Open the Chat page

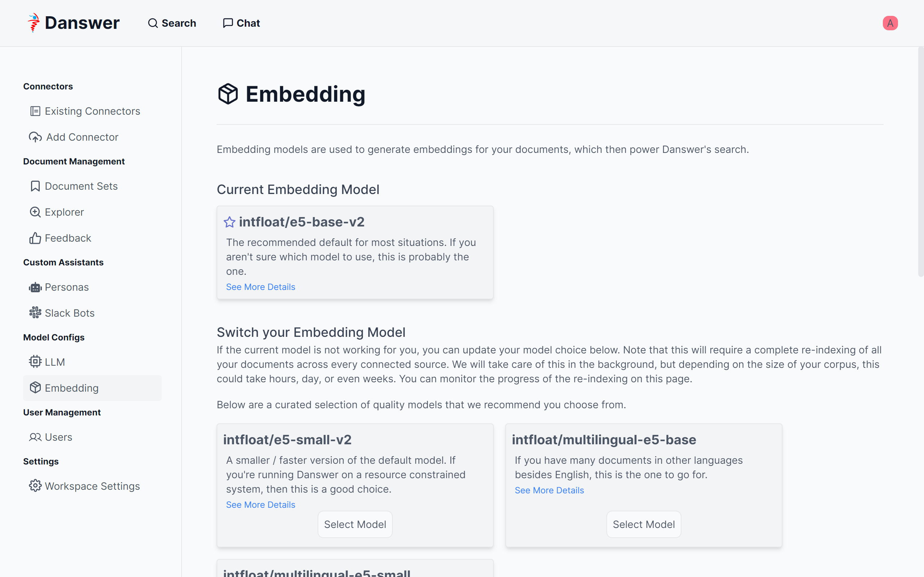click(241, 23)
